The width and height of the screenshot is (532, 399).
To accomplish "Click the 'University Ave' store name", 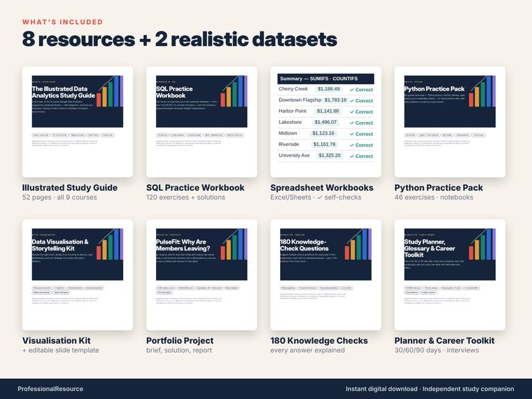I will (x=294, y=155).
